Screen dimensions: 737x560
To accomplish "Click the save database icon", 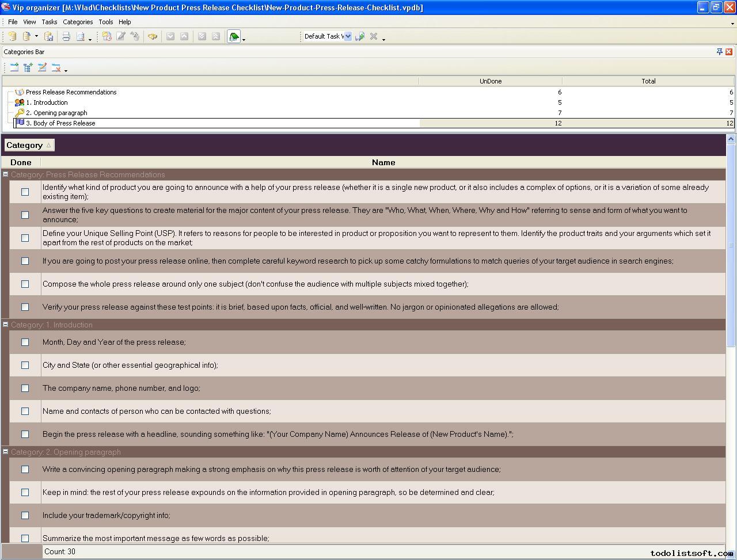I will click(49, 36).
